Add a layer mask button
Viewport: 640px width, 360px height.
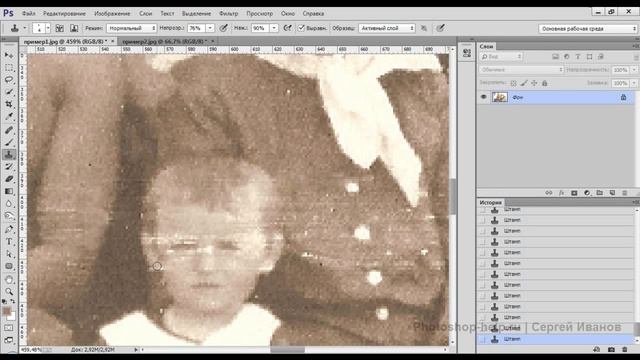click(x=574, y=193)
